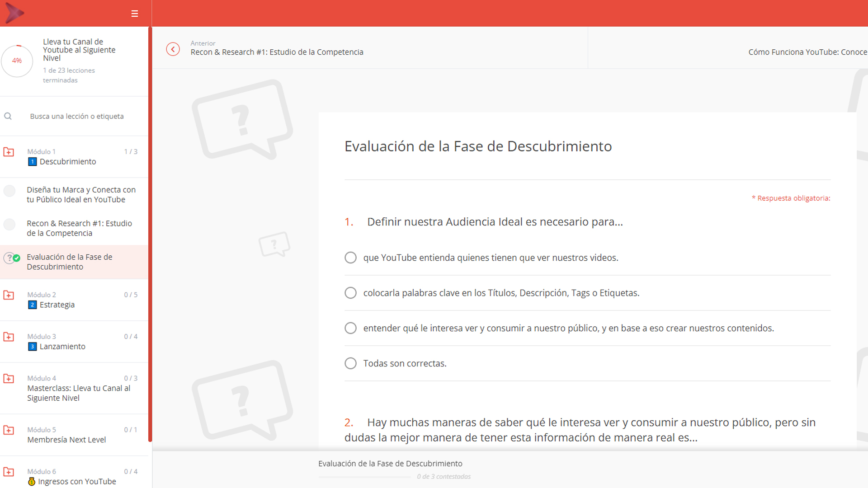
Task: Toggle the hamburger menu in header
Action: (135, 14)
